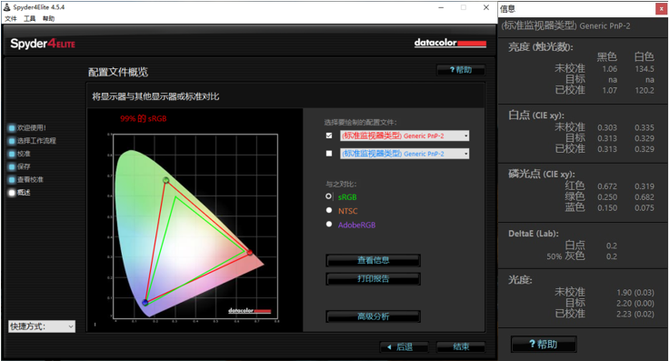The width and height of the screenshot is (670, 361).
Task: Click the 将显示器与其他显示器或标准对比 description
Action: pyautogui.click(x=156, y=97)
